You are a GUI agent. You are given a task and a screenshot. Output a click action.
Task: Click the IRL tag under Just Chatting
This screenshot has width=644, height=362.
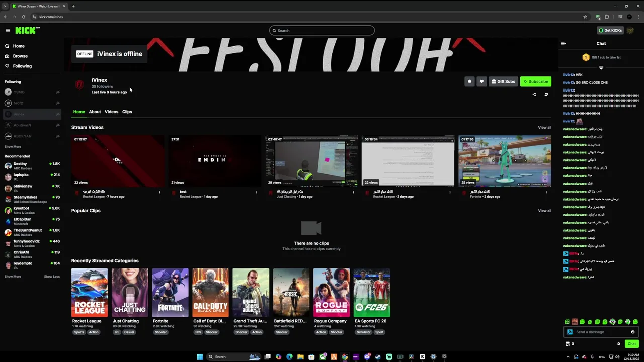coord(117,332)
